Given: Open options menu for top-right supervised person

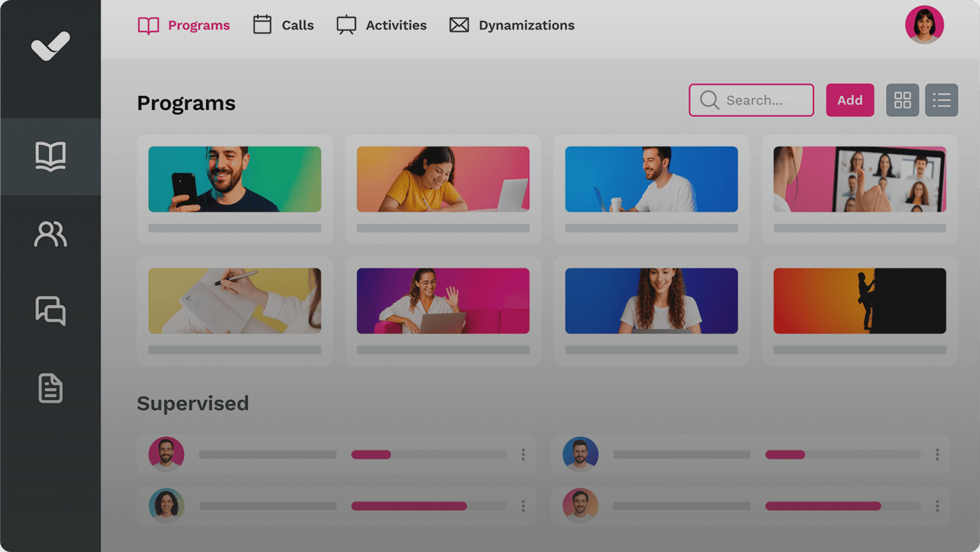Looking at the screenshot, I should coord(937,455).
